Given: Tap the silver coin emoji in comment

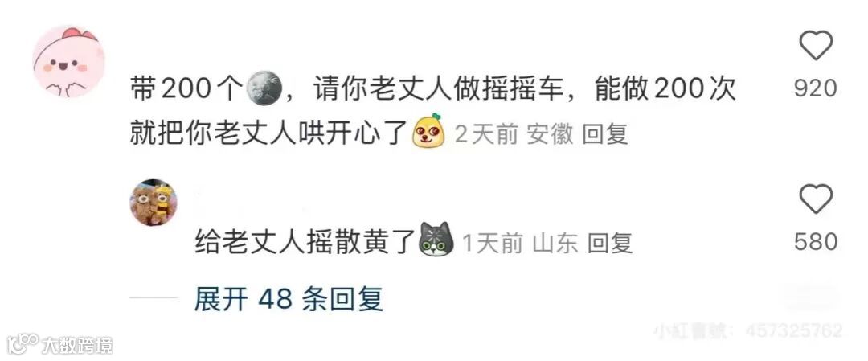Looking at the screenshot, I should (264, 88).
